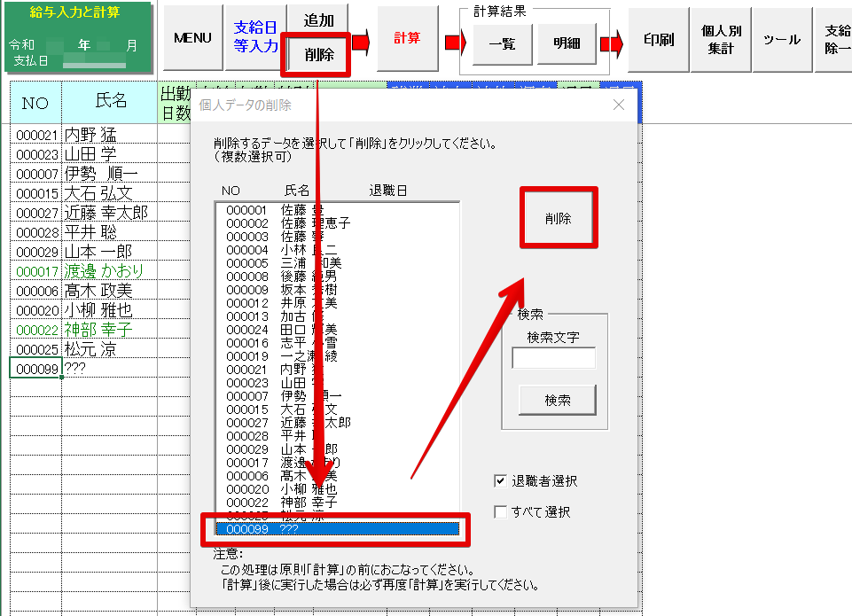Screen dimensions: 852x616
Task: Click into the 検索文字 text field
Action: [553, 358]
